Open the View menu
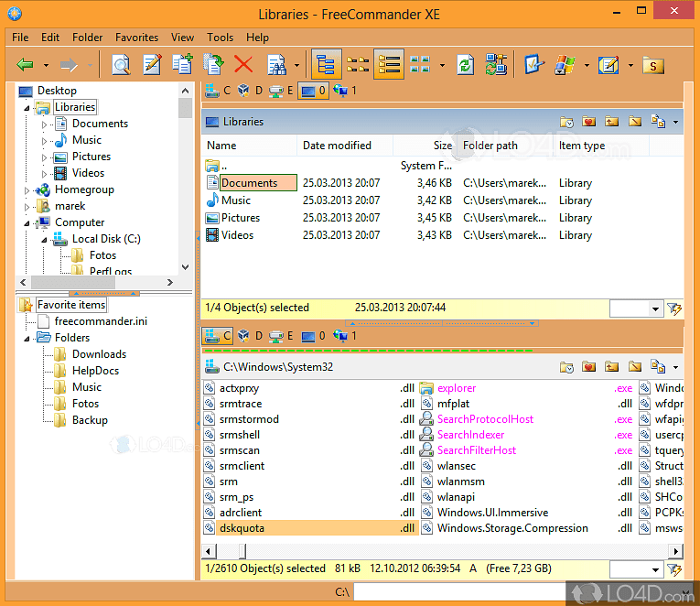This screenshot has height=606, width=700. 182,38
